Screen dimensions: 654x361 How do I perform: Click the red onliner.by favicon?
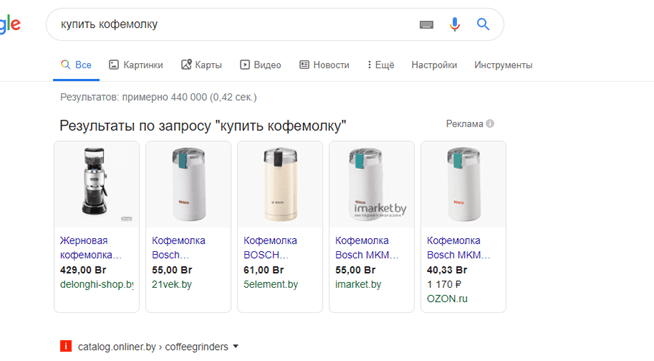pyautogui.click(x=66, y=346)
